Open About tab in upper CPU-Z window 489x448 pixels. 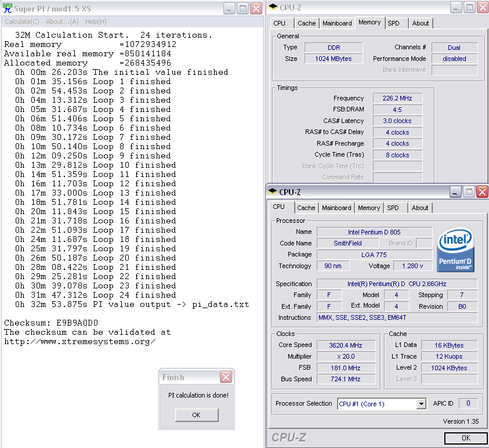(x=421, y=23)
